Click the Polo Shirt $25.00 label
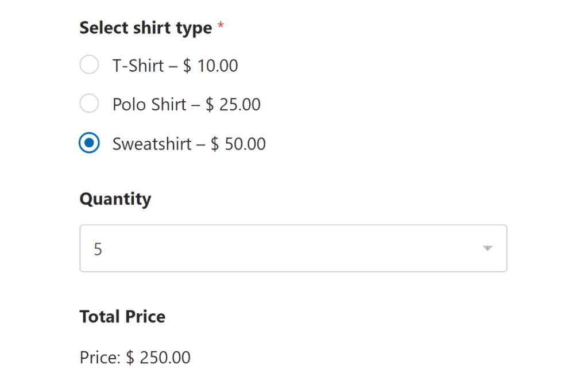The width and height of the screenshot is (588, 384). coord(185,104)
